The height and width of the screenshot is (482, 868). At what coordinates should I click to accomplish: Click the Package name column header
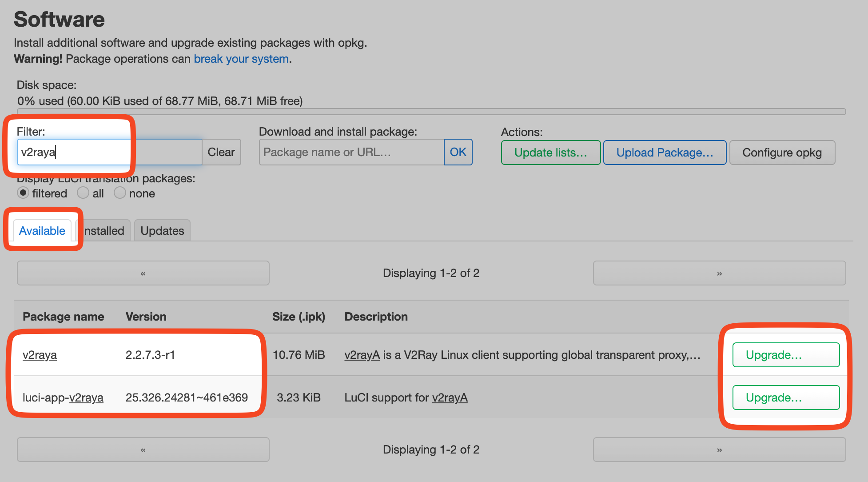coord(64,317)
